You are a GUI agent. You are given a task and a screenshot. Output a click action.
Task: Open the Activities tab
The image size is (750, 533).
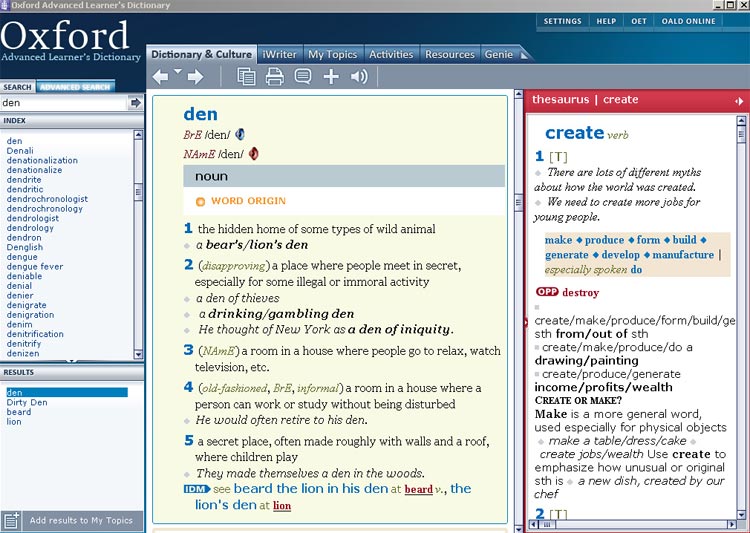391,55
